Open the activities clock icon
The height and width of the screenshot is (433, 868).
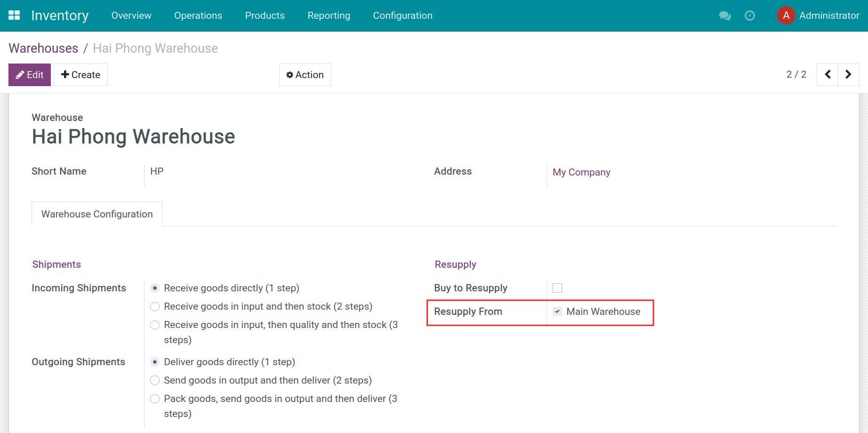(x=749, y=16)
